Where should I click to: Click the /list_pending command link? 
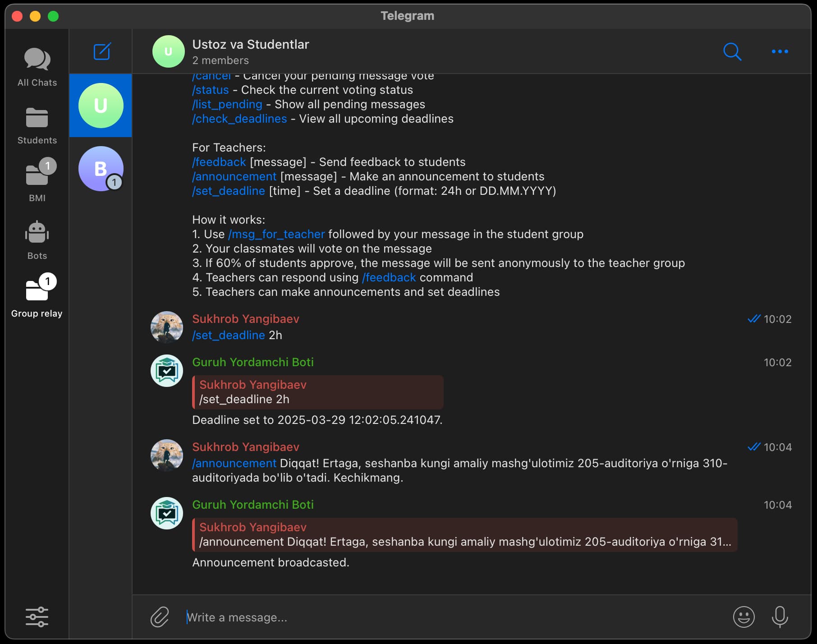[x=227, y=104]
